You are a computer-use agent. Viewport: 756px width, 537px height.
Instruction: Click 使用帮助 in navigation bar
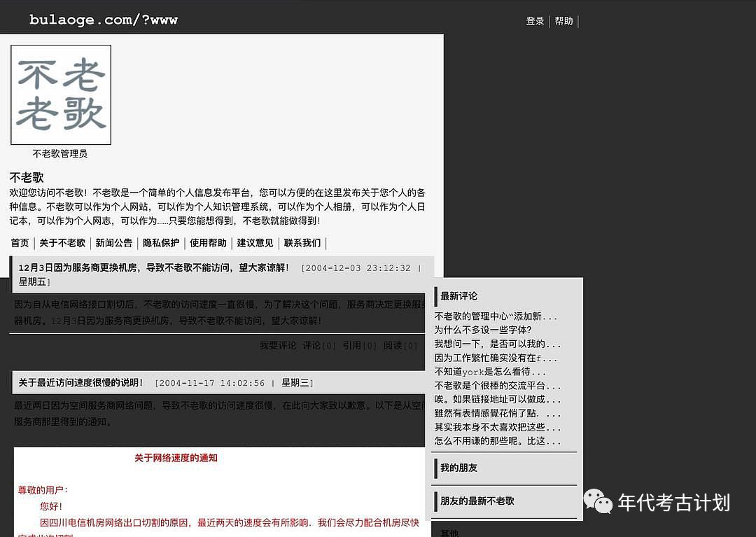pyautogui.click(x=208, y=243)
